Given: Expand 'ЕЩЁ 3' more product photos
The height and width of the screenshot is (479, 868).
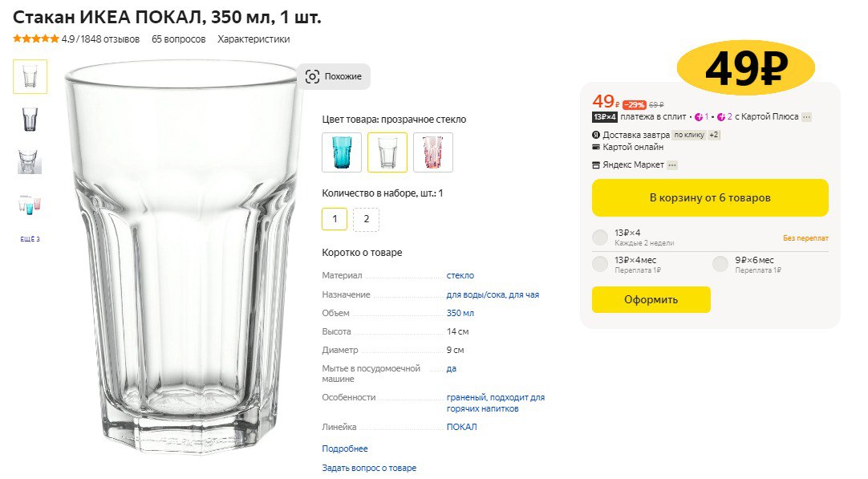Looking at the screenshot, I should click(x=30, y=239).
